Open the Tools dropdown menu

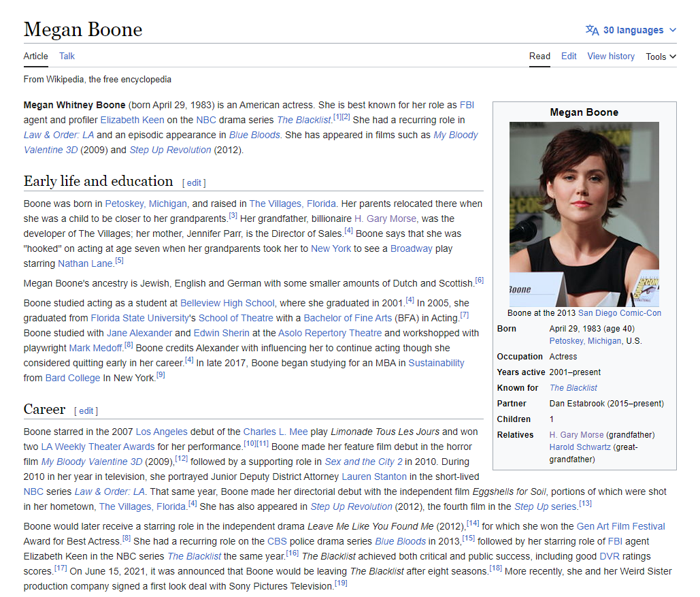[x=661, y=57]
